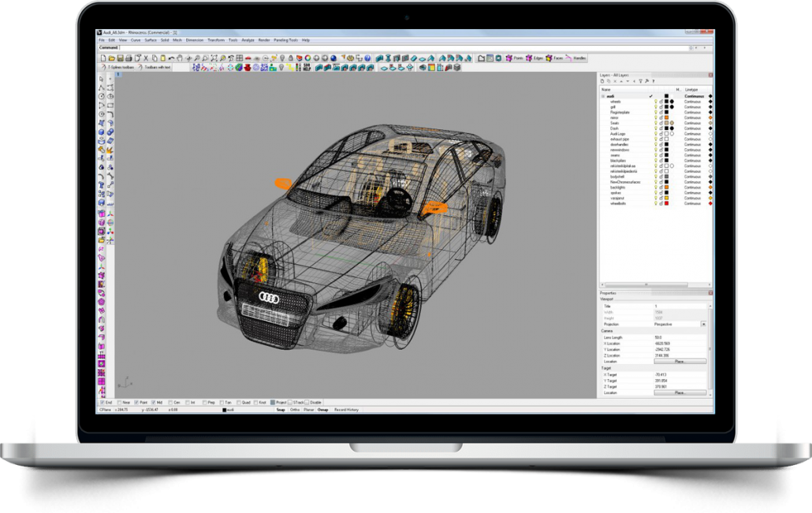Viewport: 812px width, 513px height.
Task: Toggle the Cen osnap checkbox
Action: point(170,402)
